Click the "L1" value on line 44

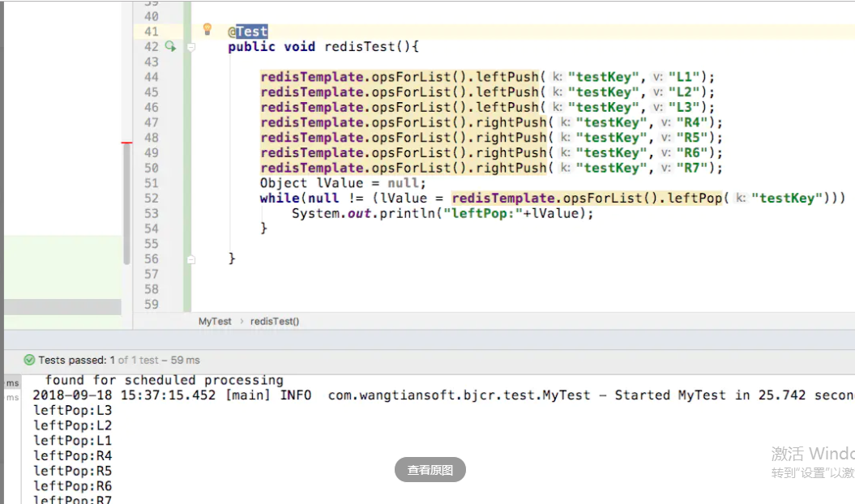[684, 78]
